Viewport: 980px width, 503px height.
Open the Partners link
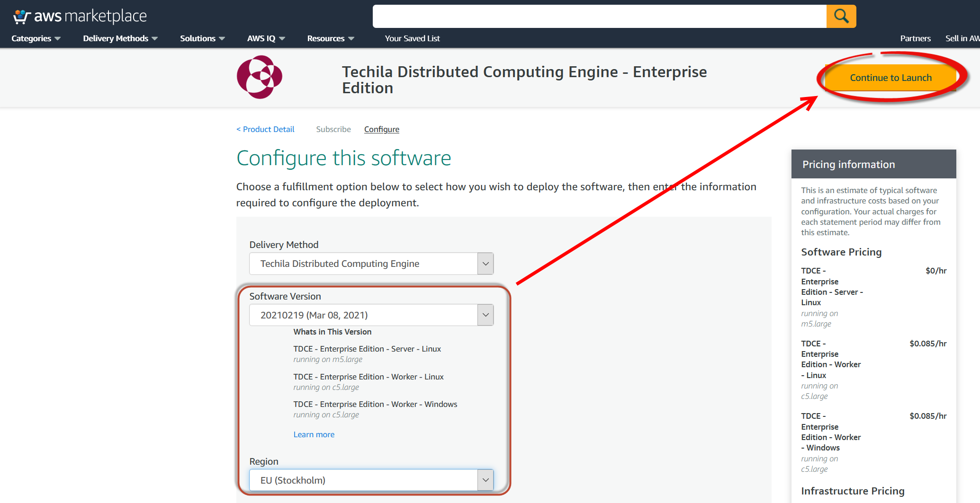(x=915, y=38)
